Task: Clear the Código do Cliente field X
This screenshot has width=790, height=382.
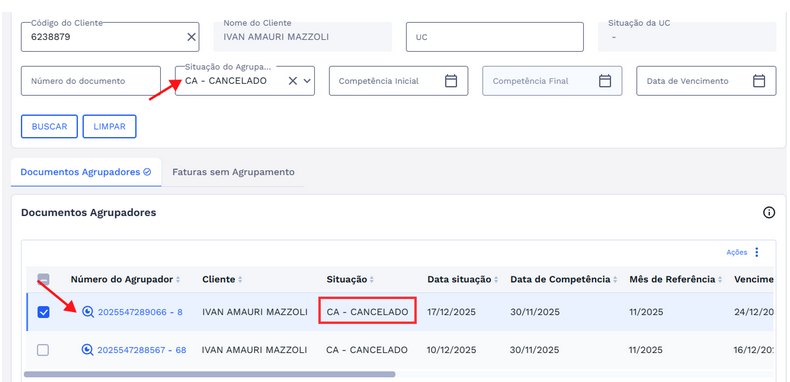Action: click(x=191, y=37)
